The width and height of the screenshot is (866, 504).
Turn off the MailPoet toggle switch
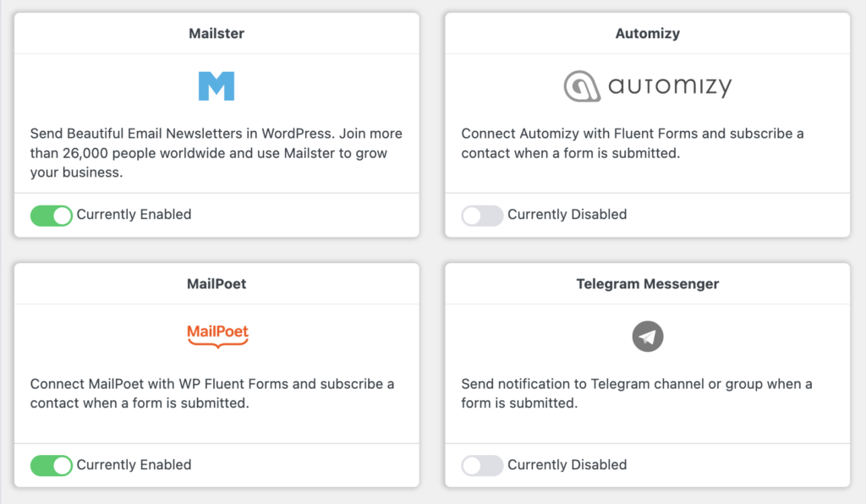point(52,465)
